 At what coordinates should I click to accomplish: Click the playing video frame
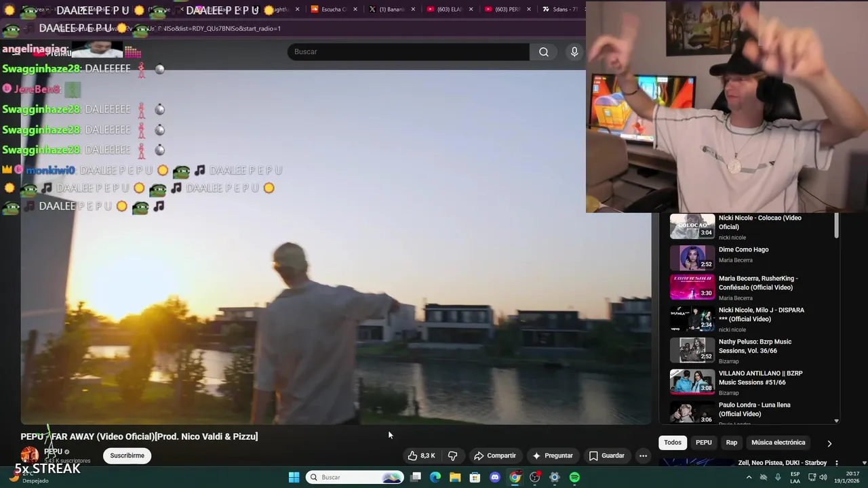336,247
